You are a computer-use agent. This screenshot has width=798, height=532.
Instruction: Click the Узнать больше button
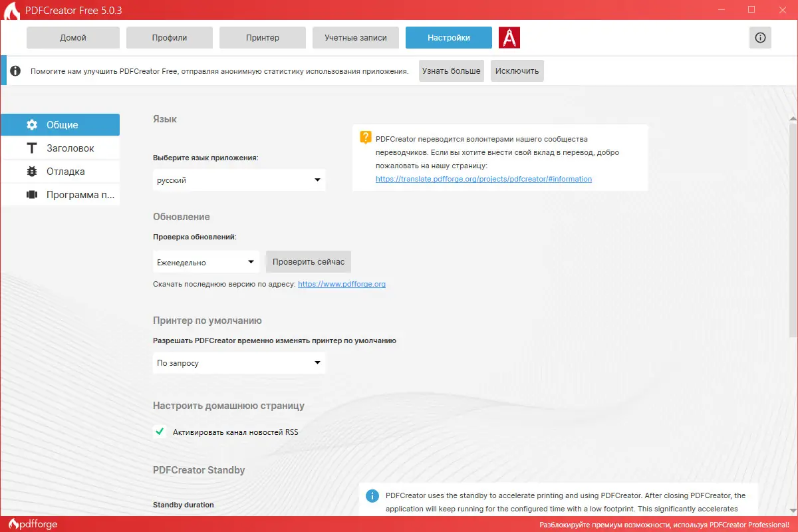pyautogui.click(x=452, y=70)
